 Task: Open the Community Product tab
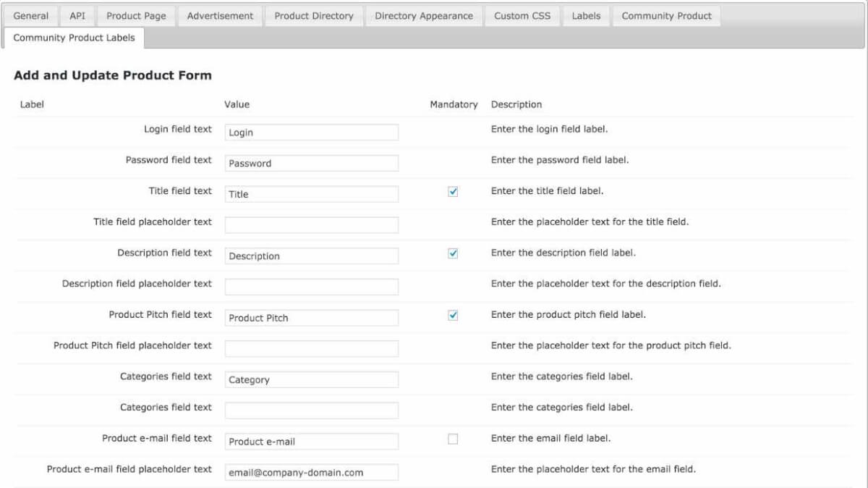[666, 16]
